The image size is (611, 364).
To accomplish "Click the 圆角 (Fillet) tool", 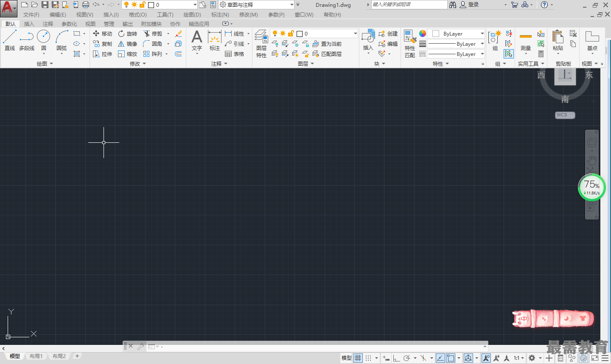I will pyautogui.click(x=153, y=44).
